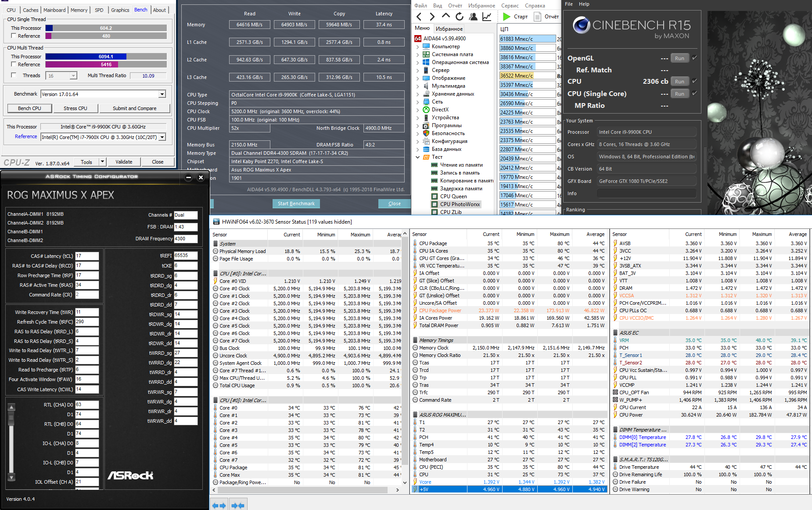Click the DRAM Frequency field in ASRock configurator
Screen dimensions: 812x510
coord(186,239)
